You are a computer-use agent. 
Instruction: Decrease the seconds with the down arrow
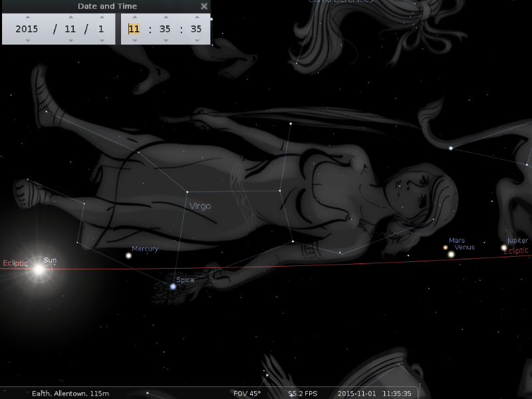coord(196,41)
